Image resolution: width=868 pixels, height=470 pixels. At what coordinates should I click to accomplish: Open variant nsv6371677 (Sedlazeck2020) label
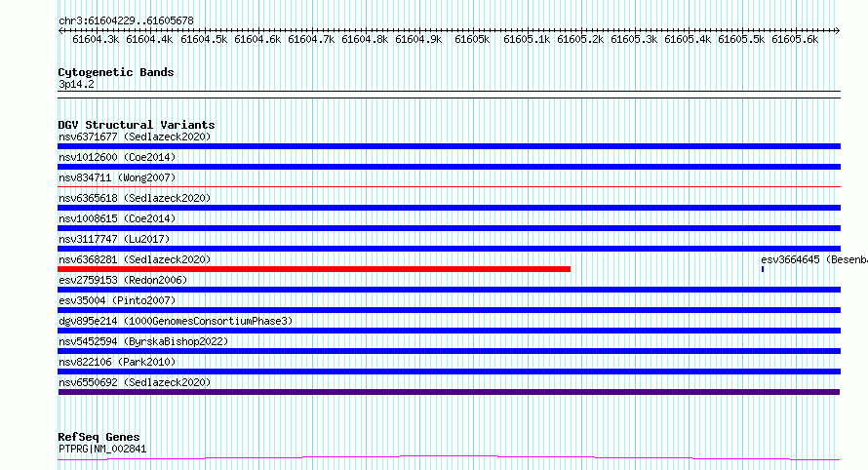135,137
